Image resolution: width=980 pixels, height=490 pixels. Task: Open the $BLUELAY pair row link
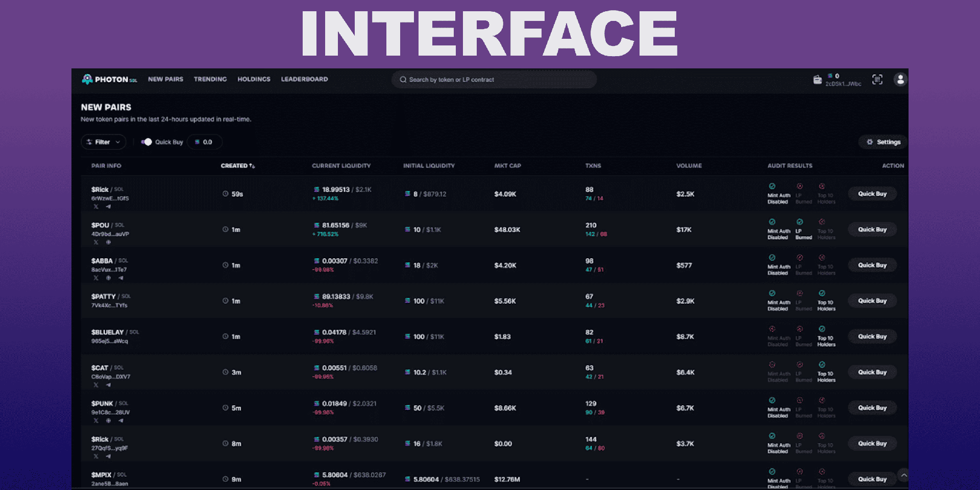point(107,332)
